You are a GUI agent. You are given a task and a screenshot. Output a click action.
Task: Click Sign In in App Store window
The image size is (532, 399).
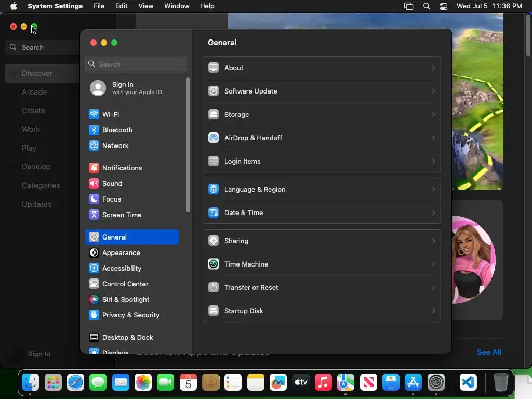[39, 354]
